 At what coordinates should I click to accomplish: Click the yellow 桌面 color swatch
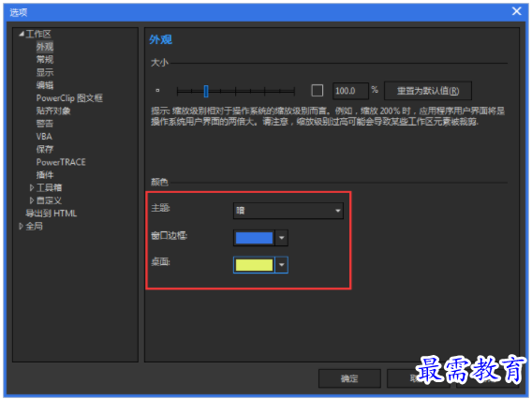pos(254,265)
